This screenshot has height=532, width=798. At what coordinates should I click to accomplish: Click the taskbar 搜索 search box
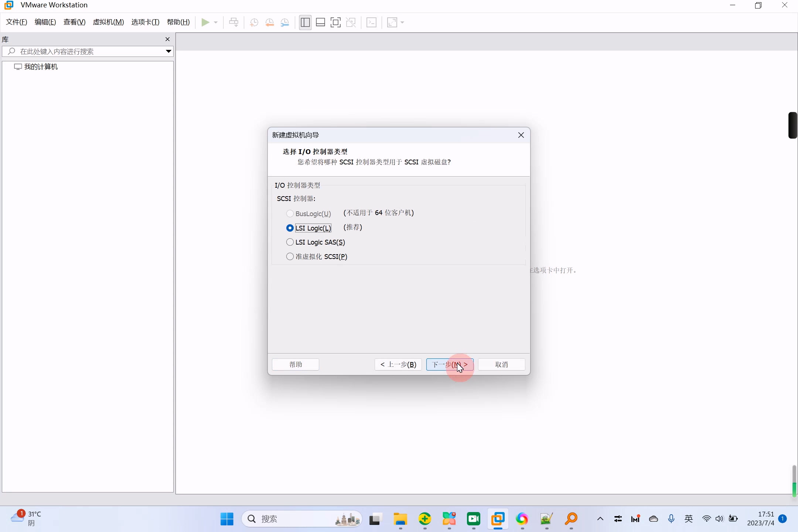point(301,519)
